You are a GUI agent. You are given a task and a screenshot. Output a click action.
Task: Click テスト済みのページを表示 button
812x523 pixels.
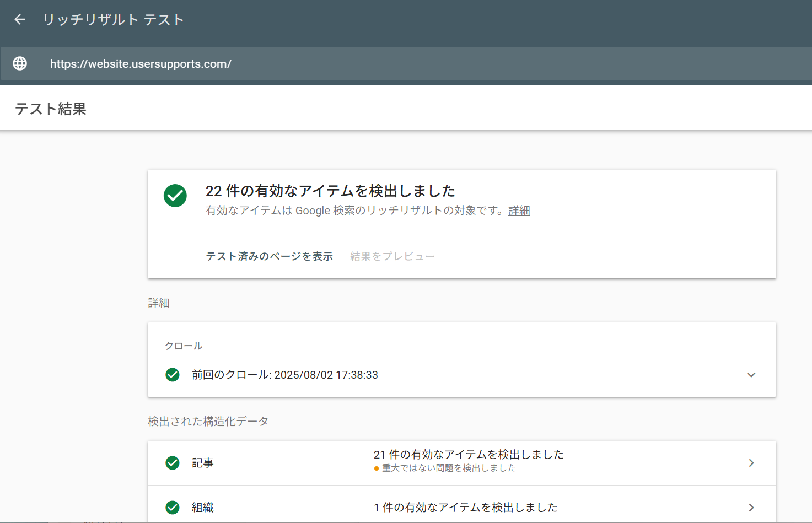[x=269, y=256]
